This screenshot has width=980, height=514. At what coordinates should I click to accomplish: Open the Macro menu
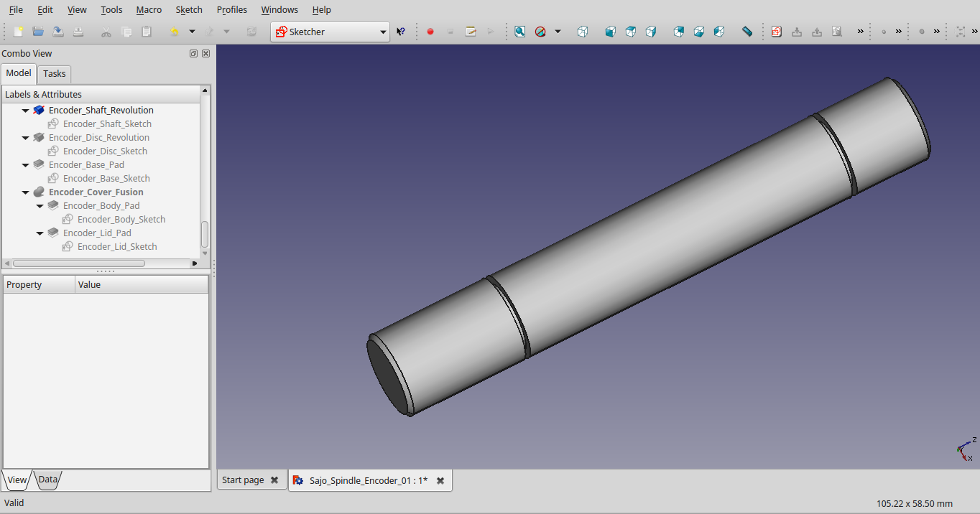(149, 9)
